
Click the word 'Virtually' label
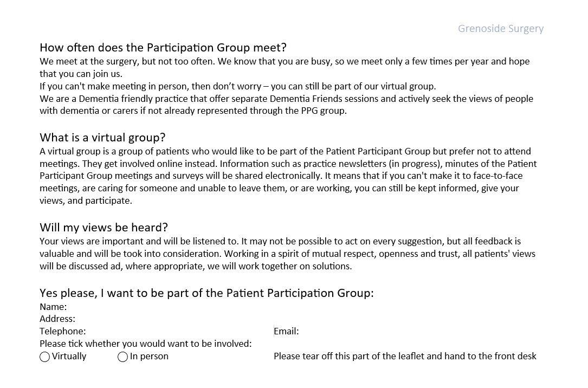pos(69,356)
